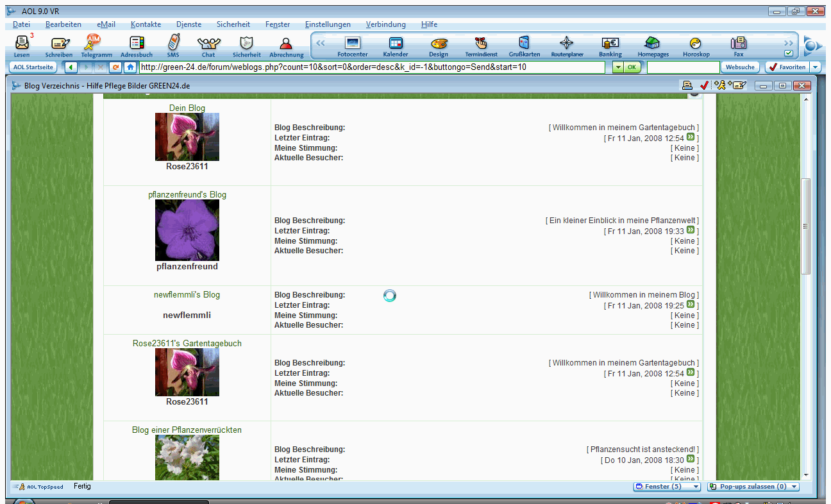Toggle the checkbox under toolbar right chevron
The height and width of the screenshot is (504, 831).
tap(789, 53)
